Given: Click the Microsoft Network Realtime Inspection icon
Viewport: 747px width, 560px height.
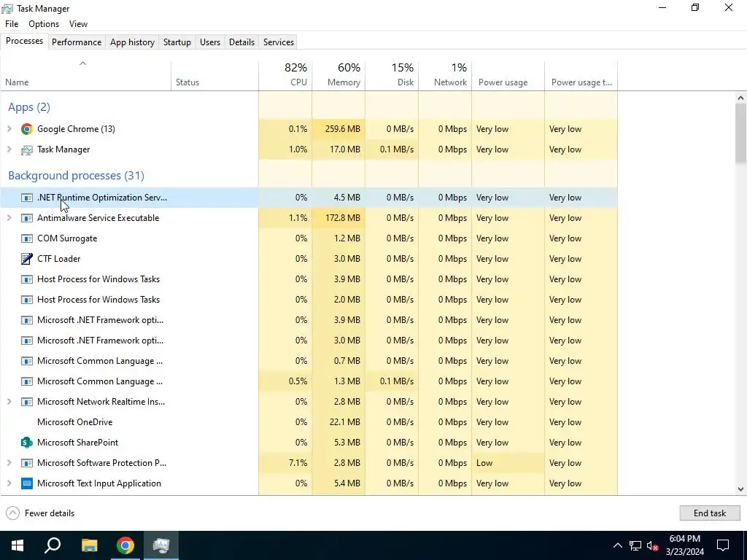Looking at the screenshot, I should coord(27,402).
